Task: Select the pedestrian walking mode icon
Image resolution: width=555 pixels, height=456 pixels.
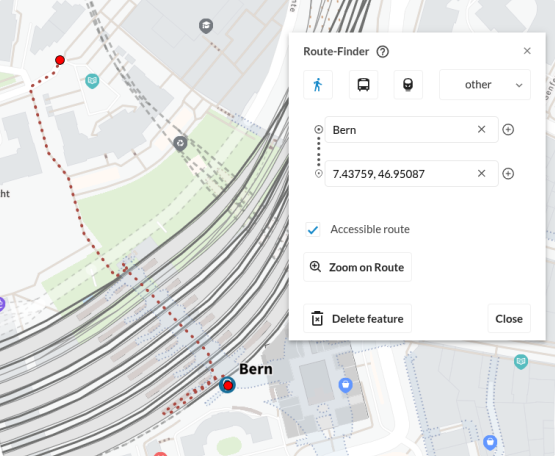Action: [318, 85]
